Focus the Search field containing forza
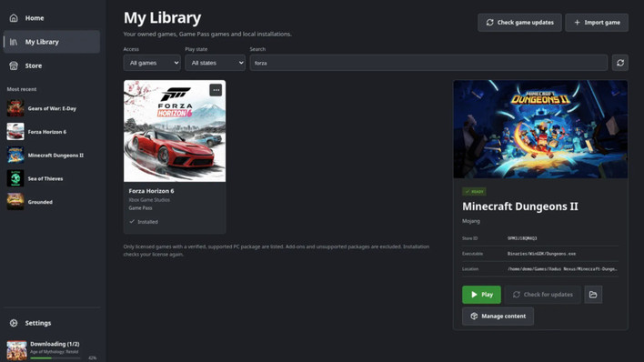The height and width of the screenshot is (362, 644). [x=428, y=63]
